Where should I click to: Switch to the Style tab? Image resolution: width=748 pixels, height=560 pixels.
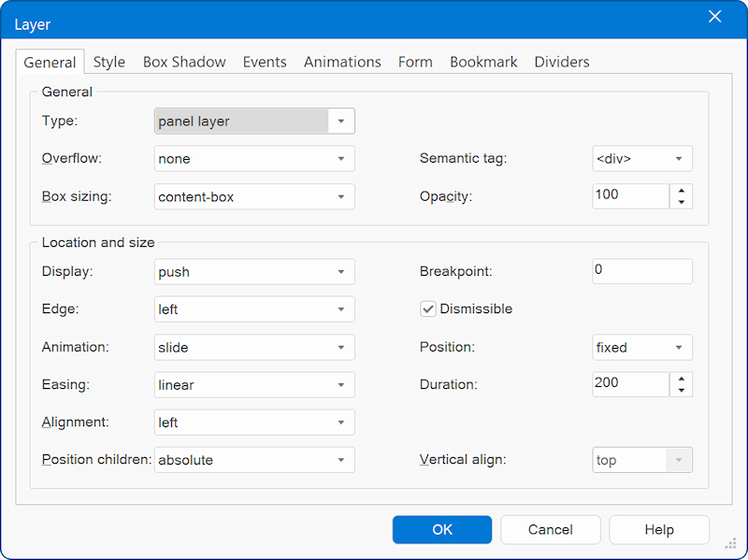click(x=108, y=63)
